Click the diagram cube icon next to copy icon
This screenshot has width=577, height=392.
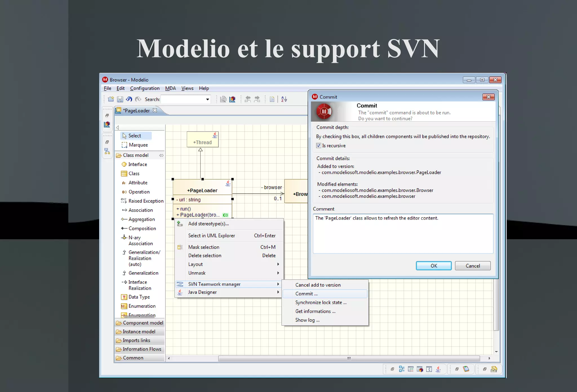coord(232,99)
